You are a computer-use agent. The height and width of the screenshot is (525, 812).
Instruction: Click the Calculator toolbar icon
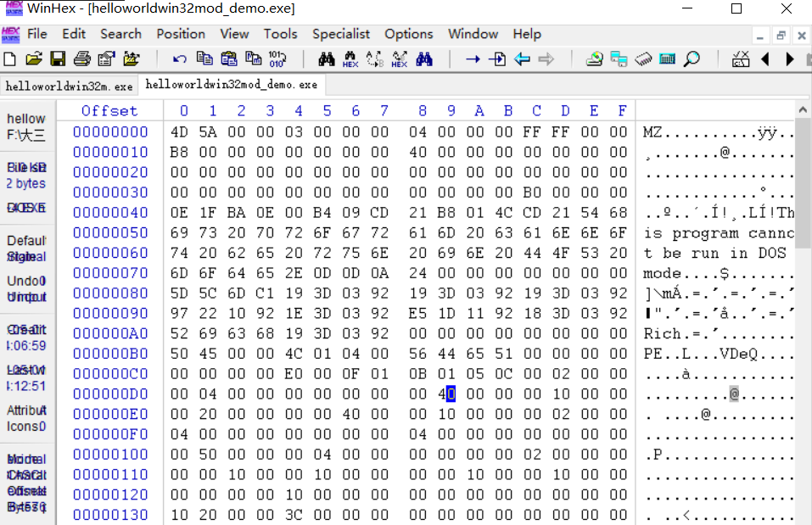668,59
